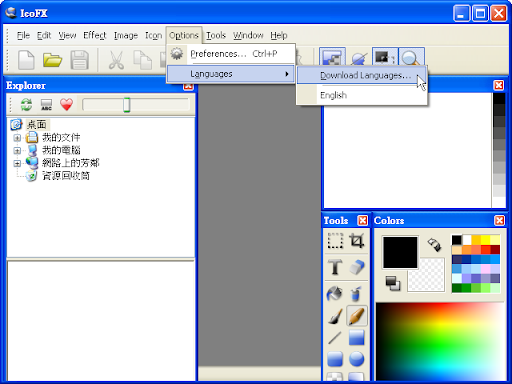
Task: Open the Effect menu
Action: (x=95, y=35)
